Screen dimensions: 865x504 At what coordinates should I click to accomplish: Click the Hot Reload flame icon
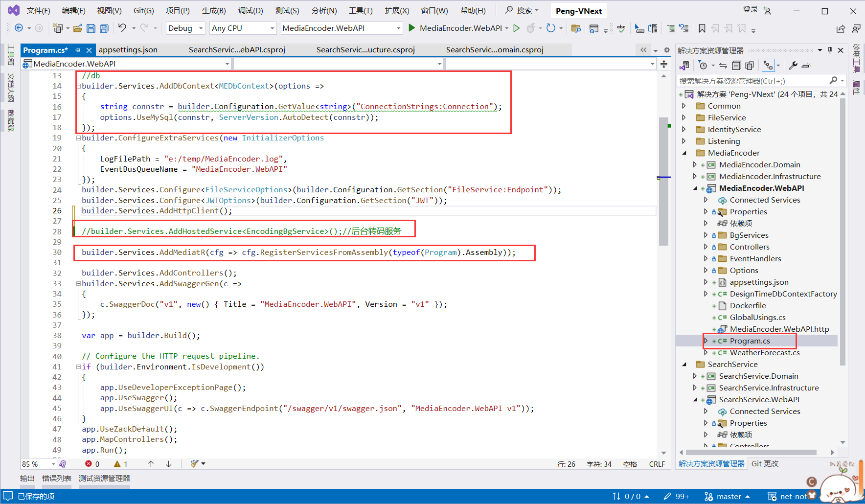click(531, 28)
